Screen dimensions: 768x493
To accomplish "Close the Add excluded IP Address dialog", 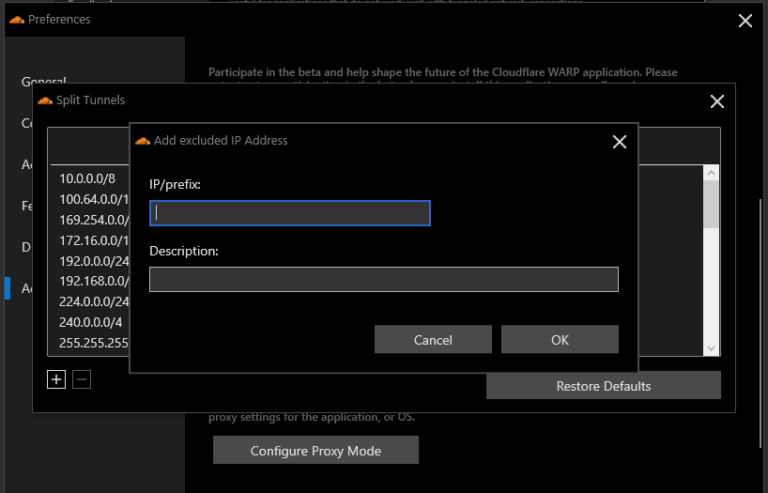I will [619, 142].
